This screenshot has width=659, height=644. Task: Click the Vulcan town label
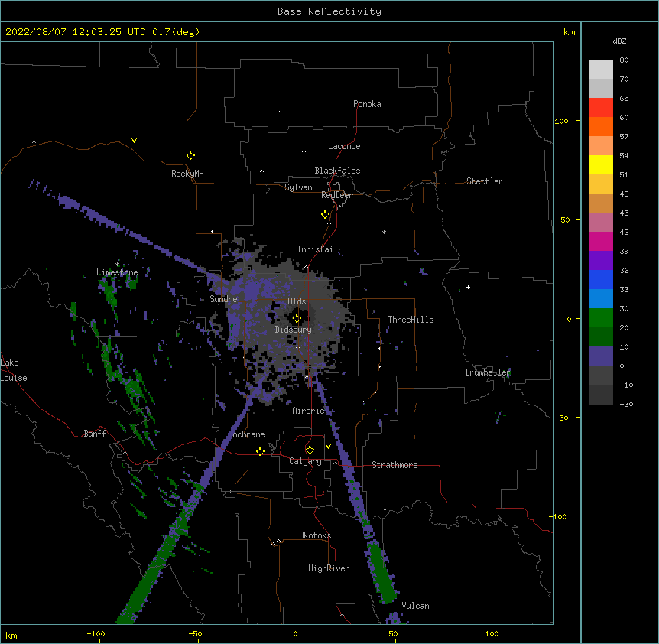click(x=415, y=606)
